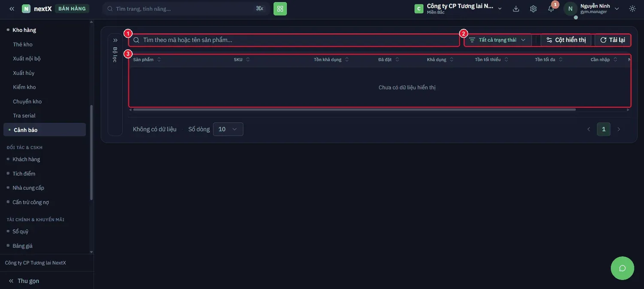Go to the next page arrow
This screenshot has width=644, height=289.
[x=619, y=129]
